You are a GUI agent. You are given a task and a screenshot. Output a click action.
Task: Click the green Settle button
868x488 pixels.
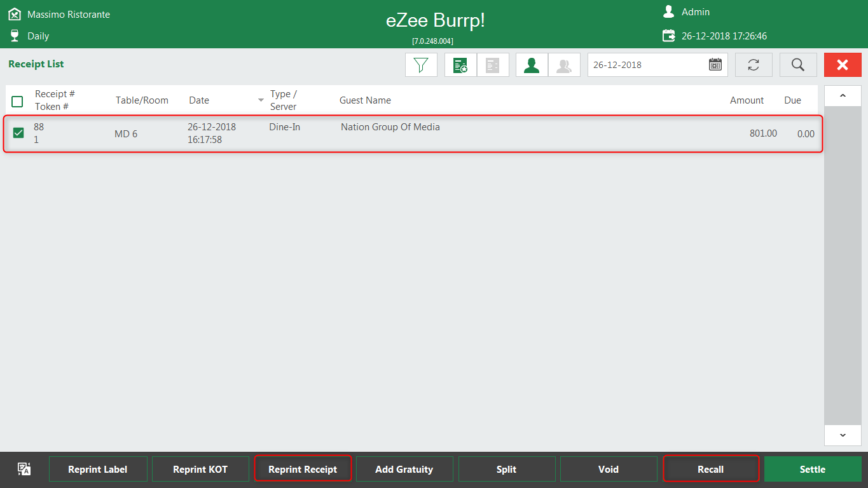[813, 469]
